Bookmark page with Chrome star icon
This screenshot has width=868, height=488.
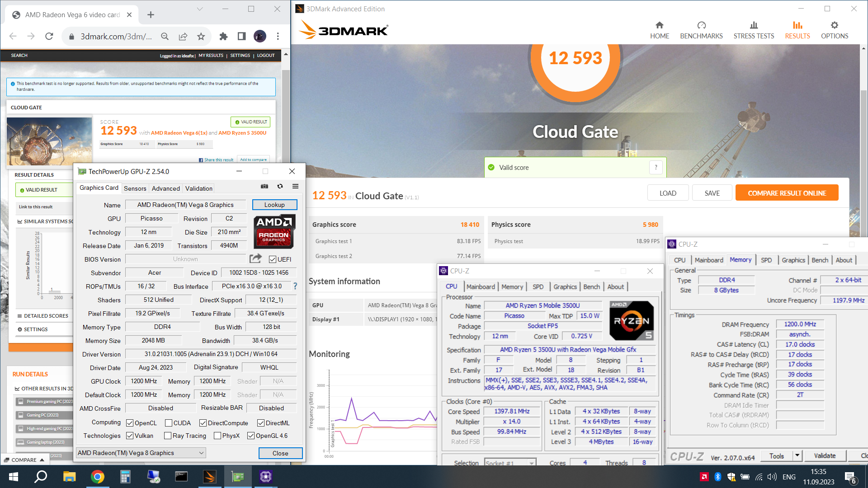pyautogui.click(x=201, y=36)
